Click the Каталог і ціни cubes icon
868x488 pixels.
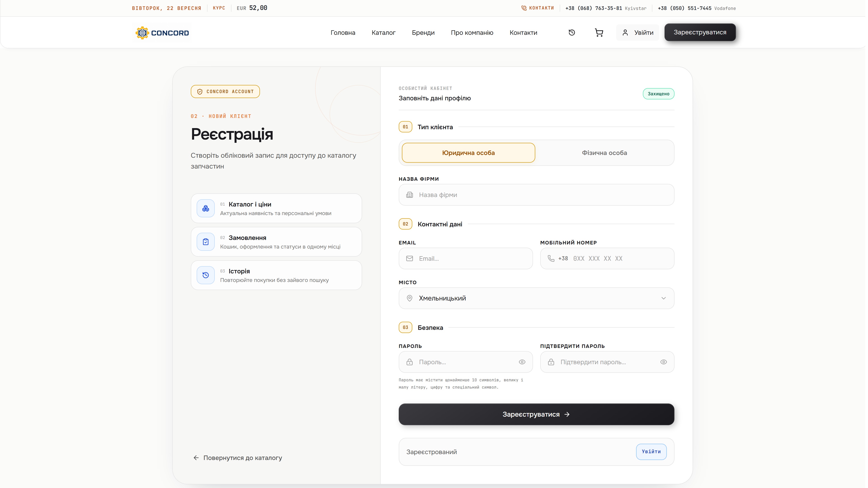(205, 209)
